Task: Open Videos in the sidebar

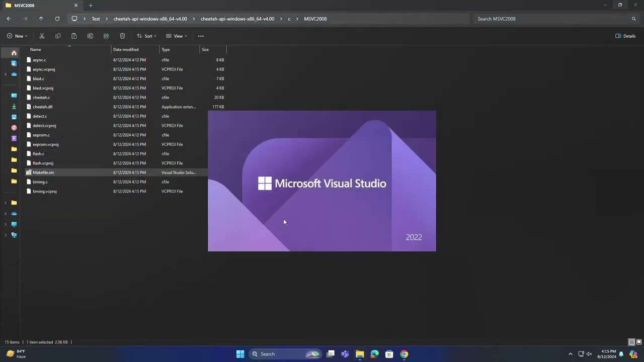Action: click(14, 138)
